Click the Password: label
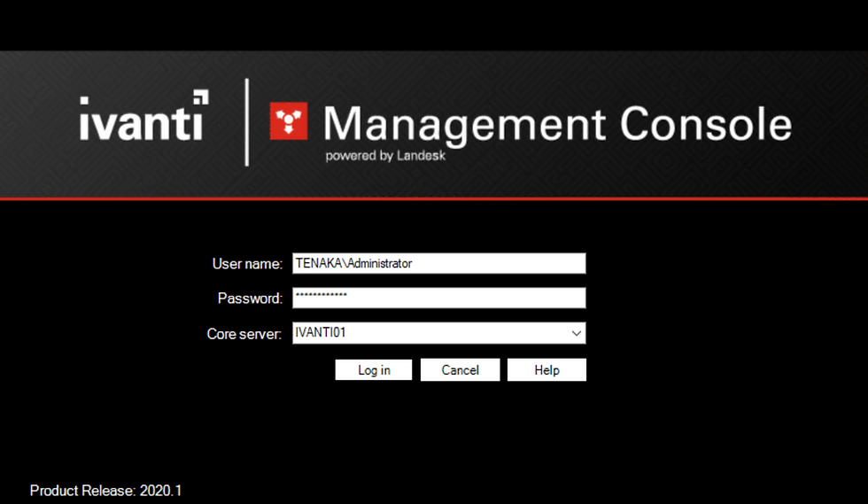This screenshot has height=504, width=868. [x=250, y=299]
